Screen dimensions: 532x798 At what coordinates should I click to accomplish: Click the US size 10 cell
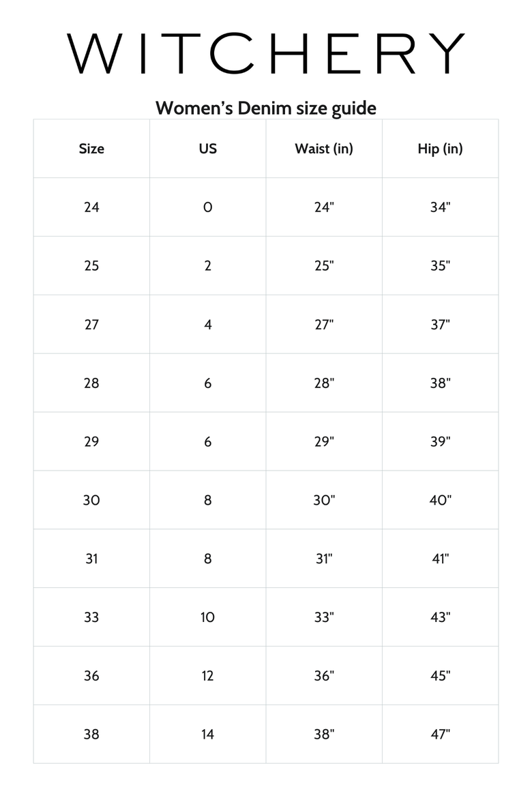coord(208,617)
